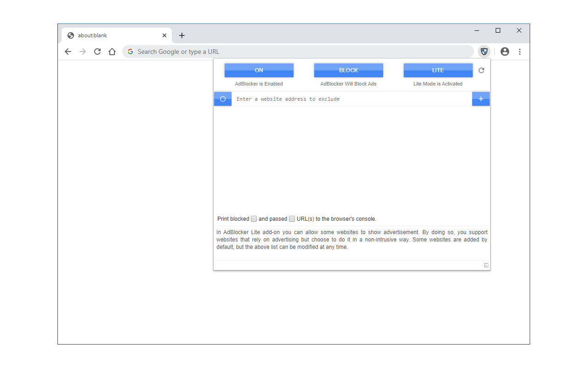The width and height of the screenshot is (588, 368).
Task: Click the Google logo in the search bar
Action: point(130,52)
